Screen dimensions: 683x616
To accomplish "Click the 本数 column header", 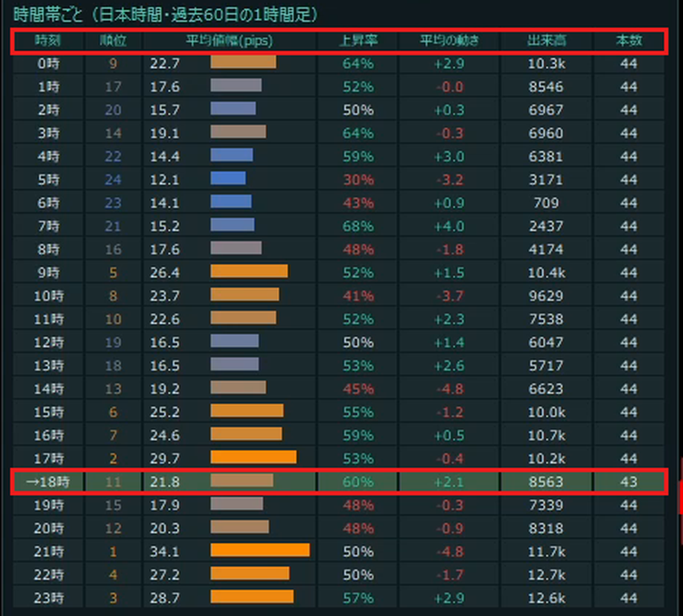I will (629, 41).
